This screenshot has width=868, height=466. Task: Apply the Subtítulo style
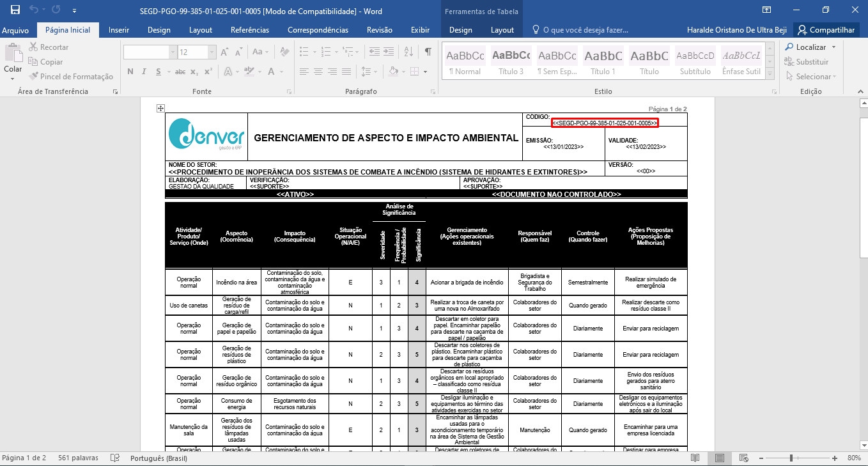(695, 62)
